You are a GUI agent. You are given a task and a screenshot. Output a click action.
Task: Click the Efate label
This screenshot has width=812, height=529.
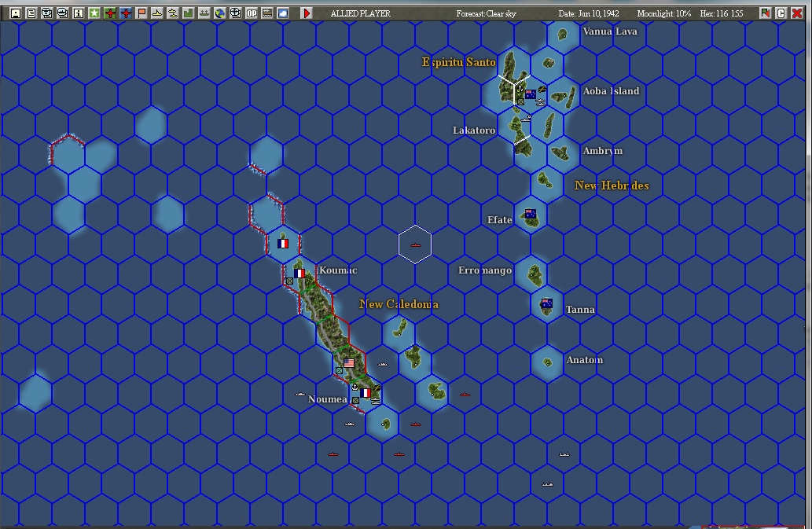click(x=500, y=220)
